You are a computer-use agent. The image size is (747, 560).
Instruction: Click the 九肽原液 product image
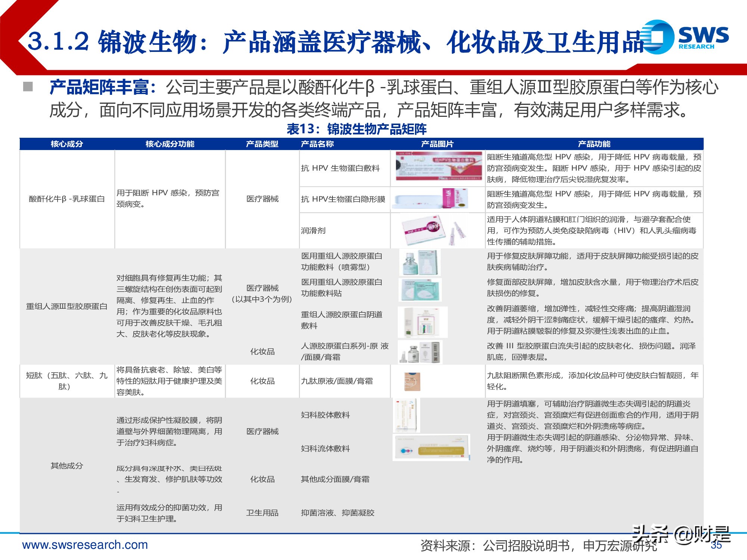(x=413, y=382)
